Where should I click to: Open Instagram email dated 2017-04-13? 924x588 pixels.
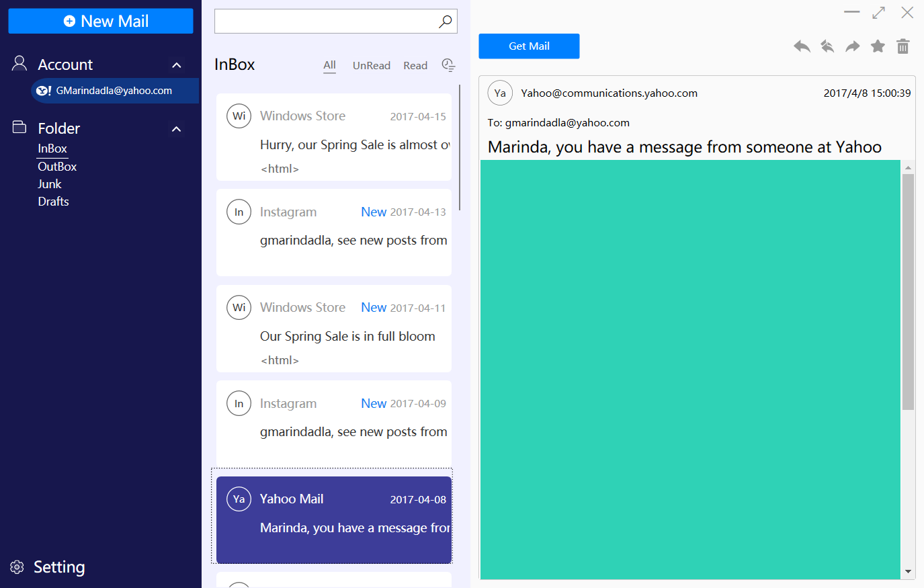coord(334,233)
